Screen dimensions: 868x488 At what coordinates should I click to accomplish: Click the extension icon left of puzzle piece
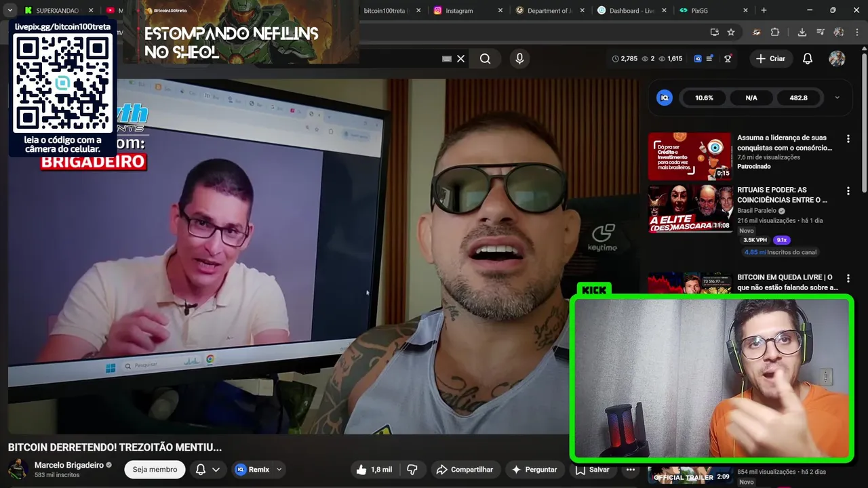click(x=757, y=32)
